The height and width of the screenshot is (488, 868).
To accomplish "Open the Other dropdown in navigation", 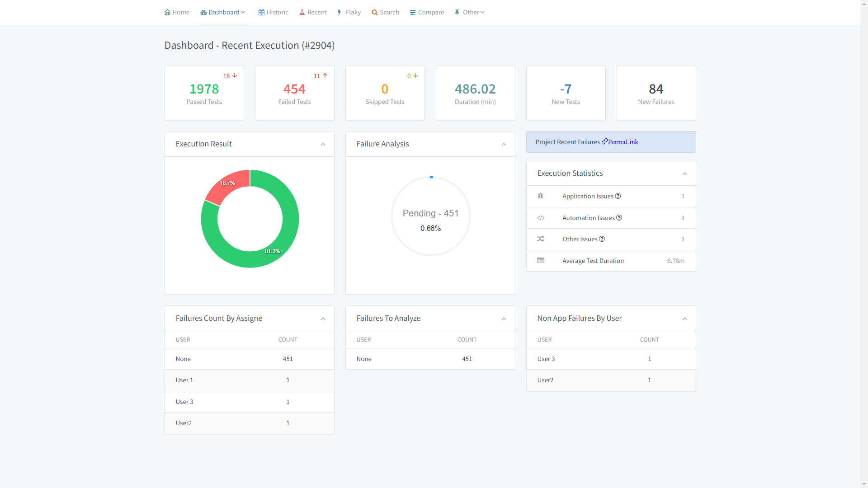I will pos(470,12).
